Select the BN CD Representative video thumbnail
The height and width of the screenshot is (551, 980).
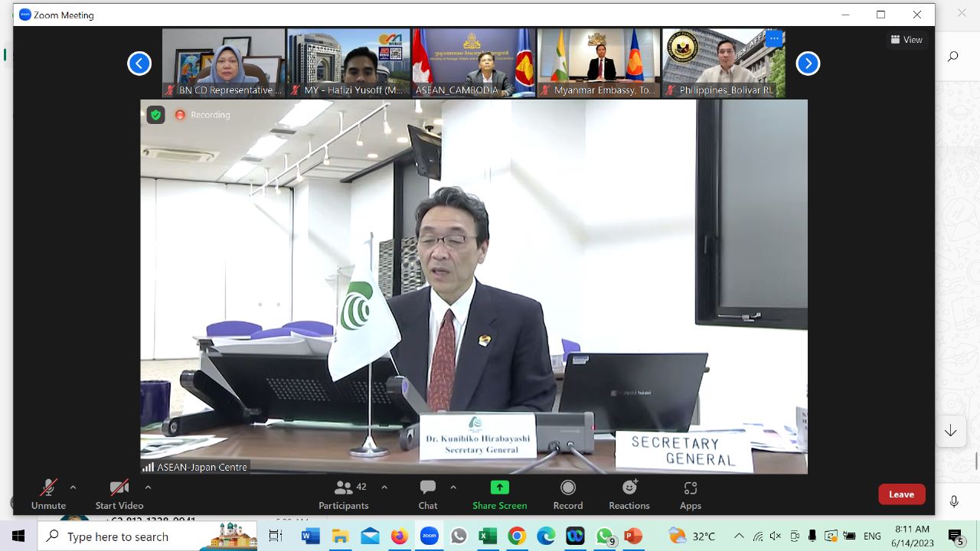point(224,63)
